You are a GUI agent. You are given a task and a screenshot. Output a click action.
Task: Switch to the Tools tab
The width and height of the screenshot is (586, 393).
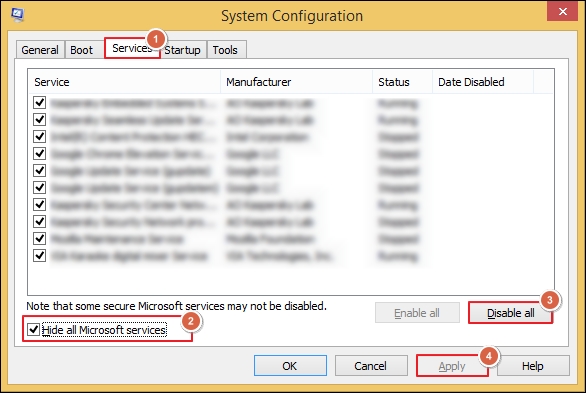225,50
